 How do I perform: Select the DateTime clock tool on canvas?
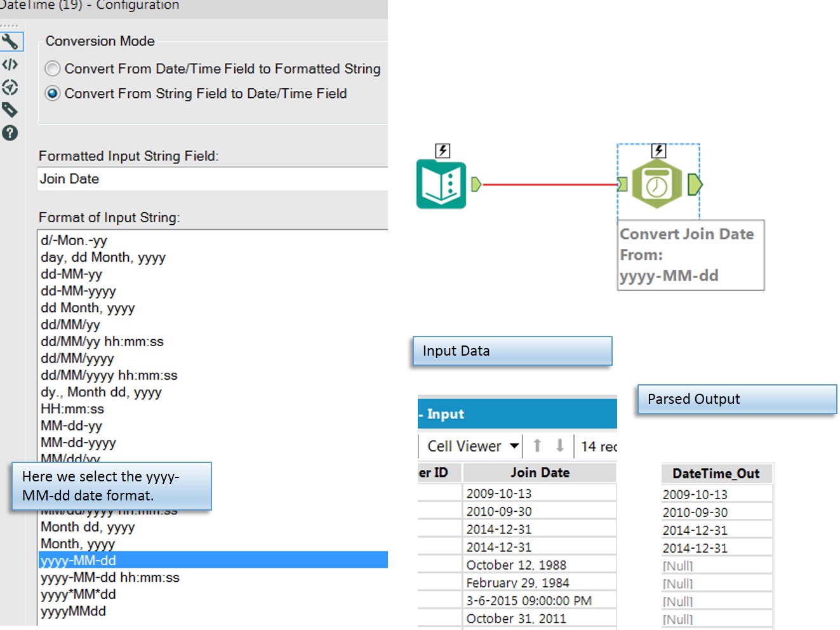tap(657, 184)
